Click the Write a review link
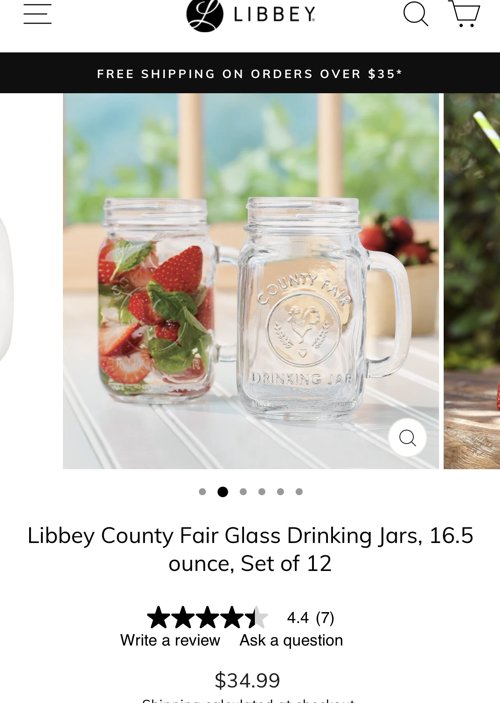Screen dimensions: 500x703 pyautogui.click(x=170, y=640)
